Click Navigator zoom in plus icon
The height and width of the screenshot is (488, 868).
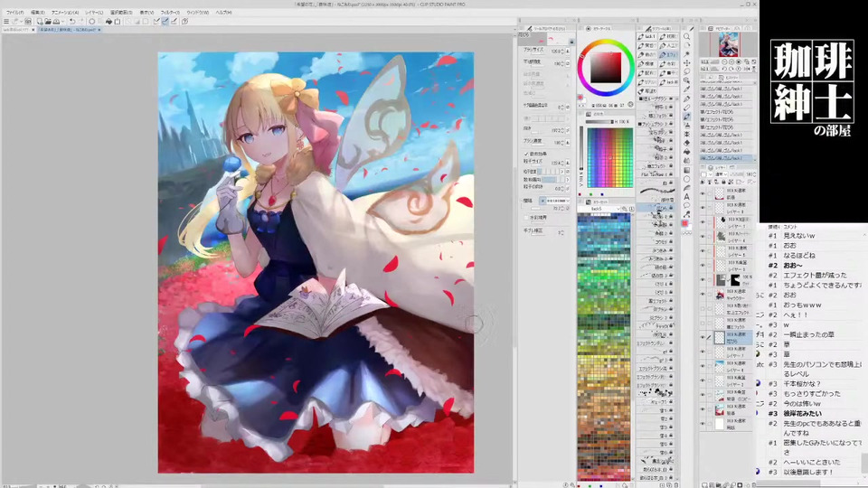(731, 62)
